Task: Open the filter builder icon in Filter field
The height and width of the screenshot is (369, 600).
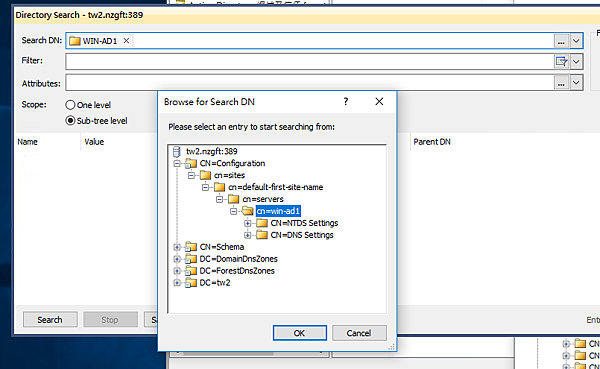Action: pos(561,62)
